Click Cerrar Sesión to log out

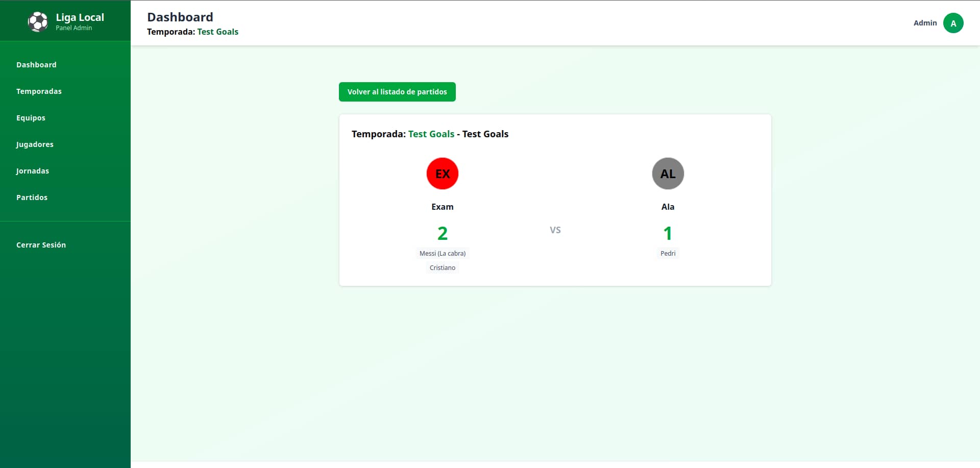click(x=41, y=245)
